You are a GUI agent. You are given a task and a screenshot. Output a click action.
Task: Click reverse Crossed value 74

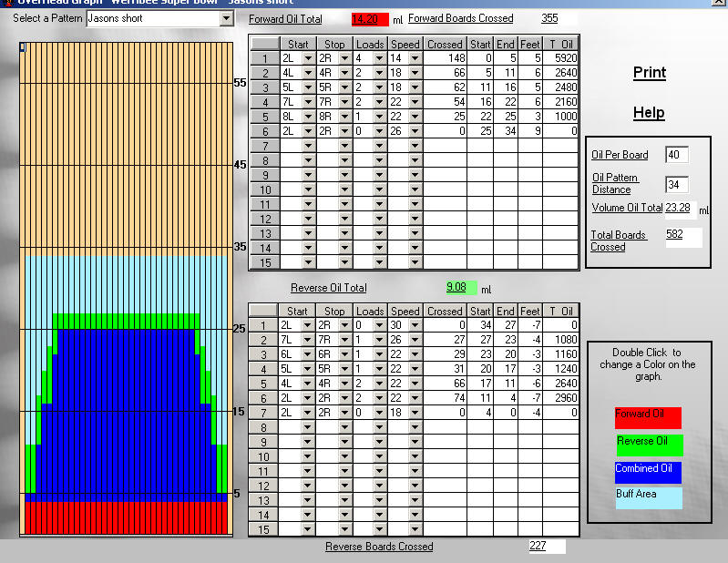pyautogui.click(x=445, y=398)
